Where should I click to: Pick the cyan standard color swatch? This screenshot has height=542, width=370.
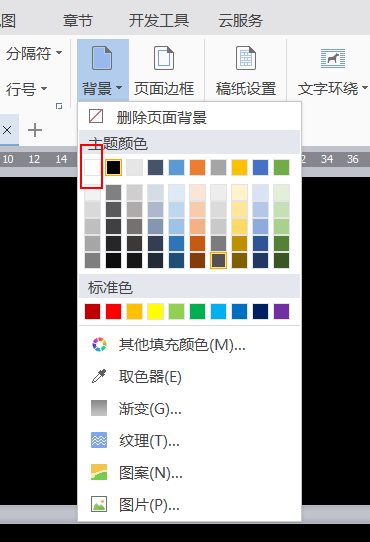[219, 311]
